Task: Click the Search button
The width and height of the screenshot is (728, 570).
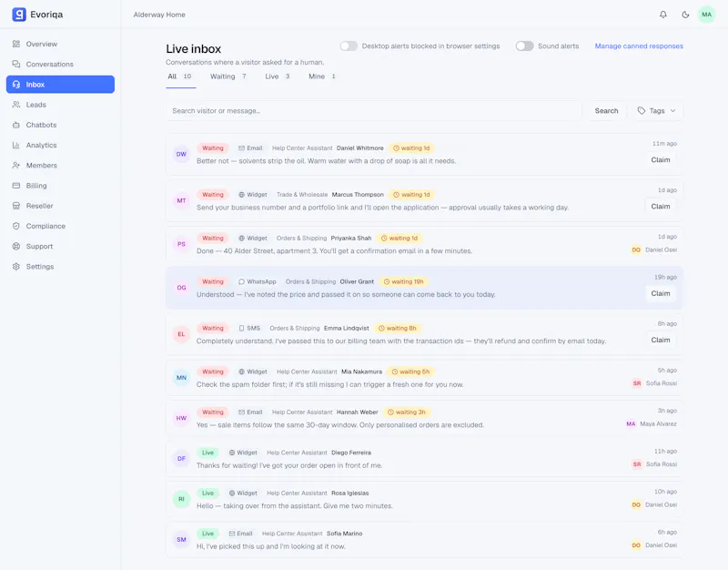Action: tap(606, 111)
